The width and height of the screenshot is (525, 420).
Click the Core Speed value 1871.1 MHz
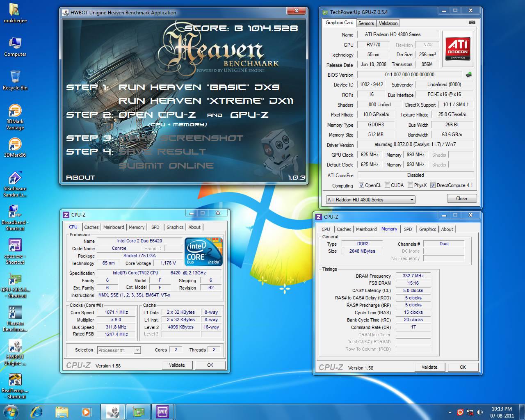[x=116, y=312]
